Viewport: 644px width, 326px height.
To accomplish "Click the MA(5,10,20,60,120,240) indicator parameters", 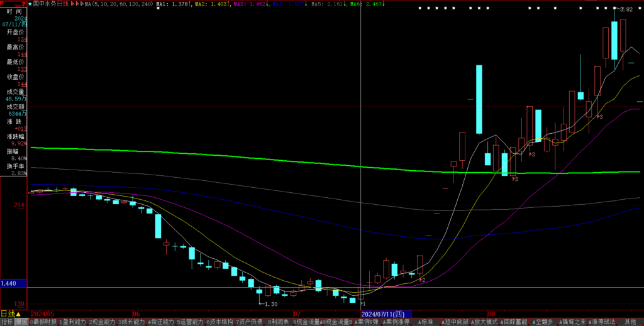I will click(x=119, y=4).
